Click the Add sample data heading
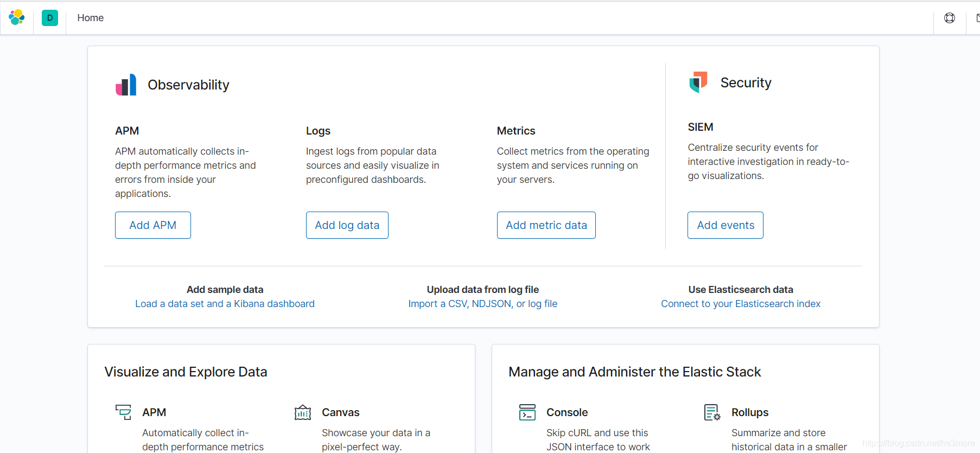Viewport: 980px width, 453px height. [225, 290]
